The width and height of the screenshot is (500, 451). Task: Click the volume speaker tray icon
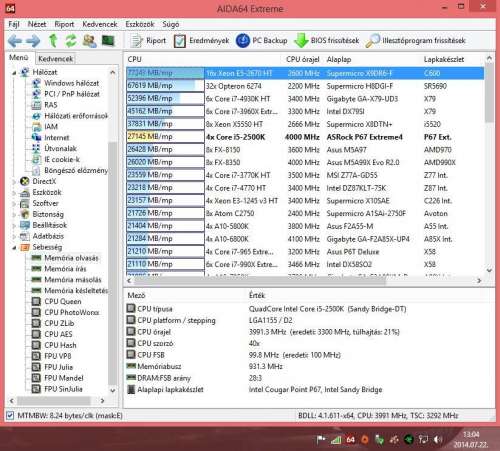pyautogui.click(x=438, y=440)
